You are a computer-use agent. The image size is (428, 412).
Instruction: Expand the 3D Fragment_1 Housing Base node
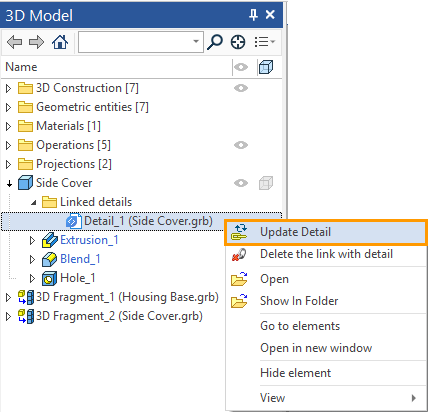point(9,297)
